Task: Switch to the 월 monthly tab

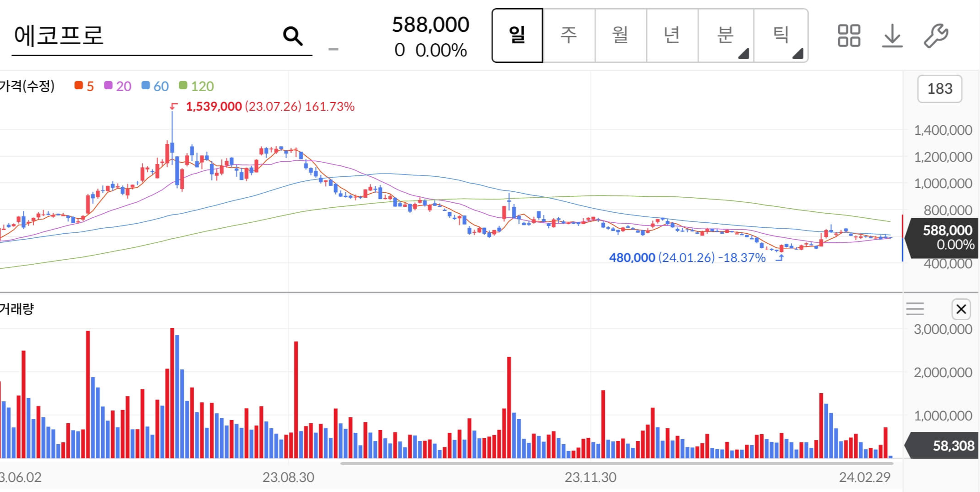Action: click(x=620, y=36)
